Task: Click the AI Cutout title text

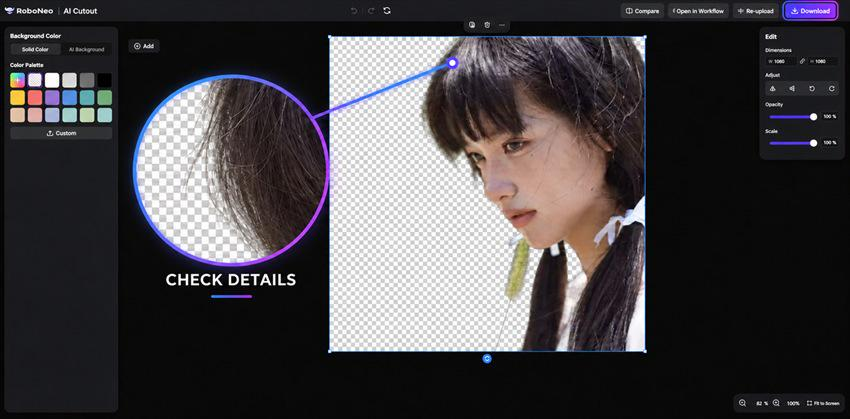Action: point(81,11)
